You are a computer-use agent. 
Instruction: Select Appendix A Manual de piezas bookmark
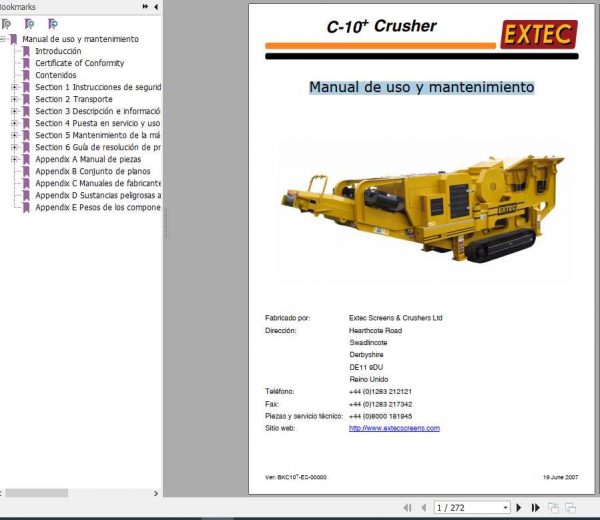[x=88, y=159]
